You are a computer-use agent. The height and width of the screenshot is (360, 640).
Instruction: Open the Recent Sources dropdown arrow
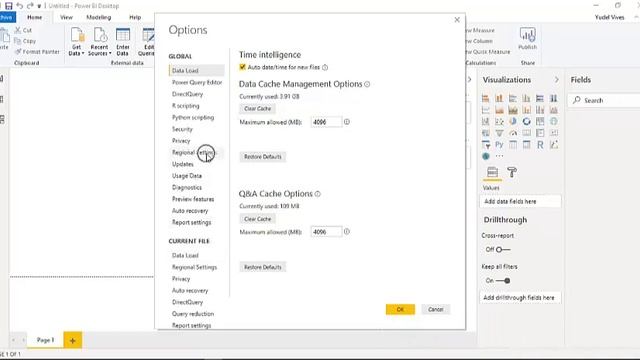[x=110, y=53]
